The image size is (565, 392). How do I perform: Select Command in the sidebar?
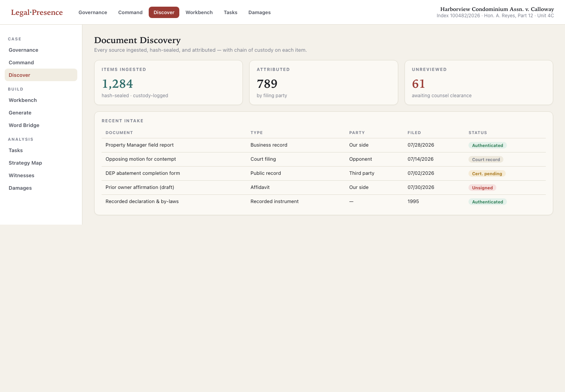[41, 62]
